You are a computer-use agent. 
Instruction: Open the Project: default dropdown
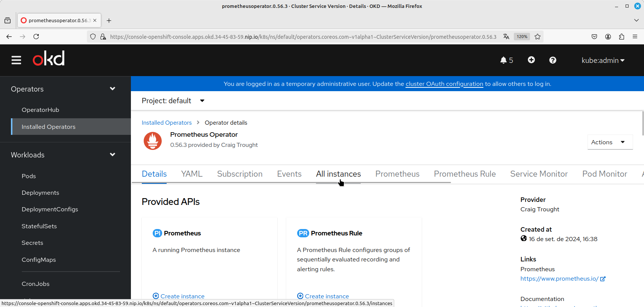[173, 101]
